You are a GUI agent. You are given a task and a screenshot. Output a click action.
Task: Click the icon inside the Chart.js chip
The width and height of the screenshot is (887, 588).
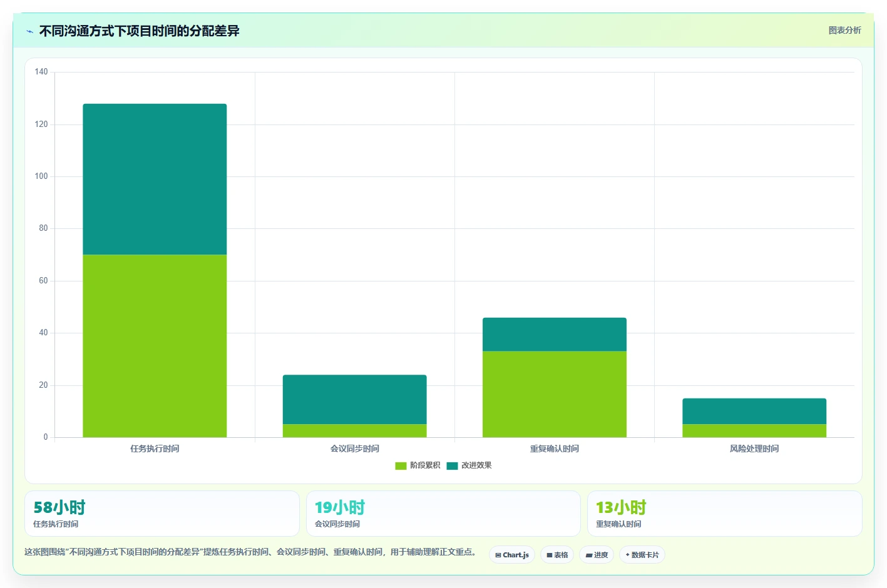tap(498, 555)
